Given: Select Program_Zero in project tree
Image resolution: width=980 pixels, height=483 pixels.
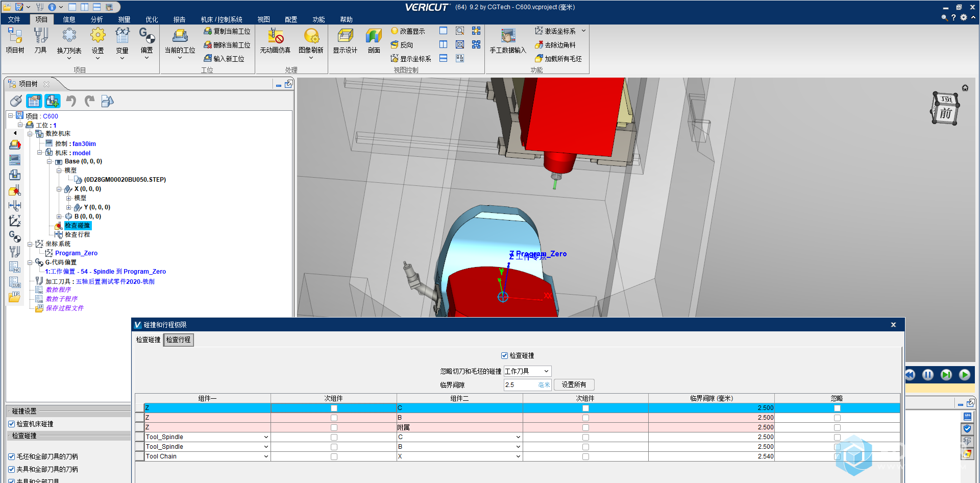Looking at the screenshot, I should (76, 253).
